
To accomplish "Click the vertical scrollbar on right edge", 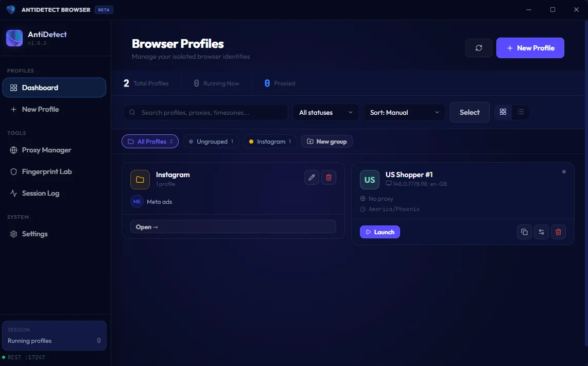I will coord(586,184).
